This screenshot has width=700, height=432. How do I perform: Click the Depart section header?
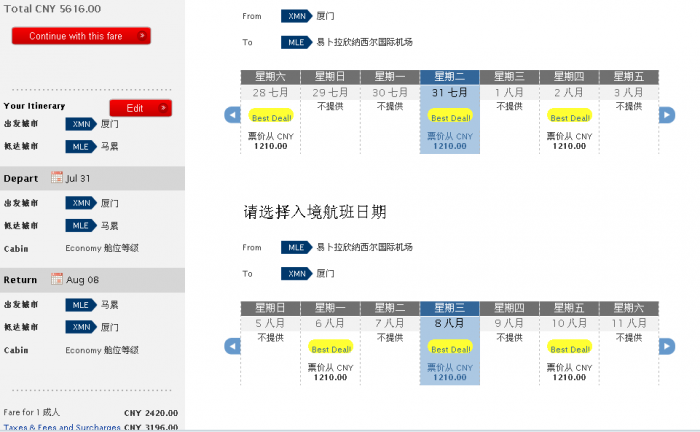(21, 178)
